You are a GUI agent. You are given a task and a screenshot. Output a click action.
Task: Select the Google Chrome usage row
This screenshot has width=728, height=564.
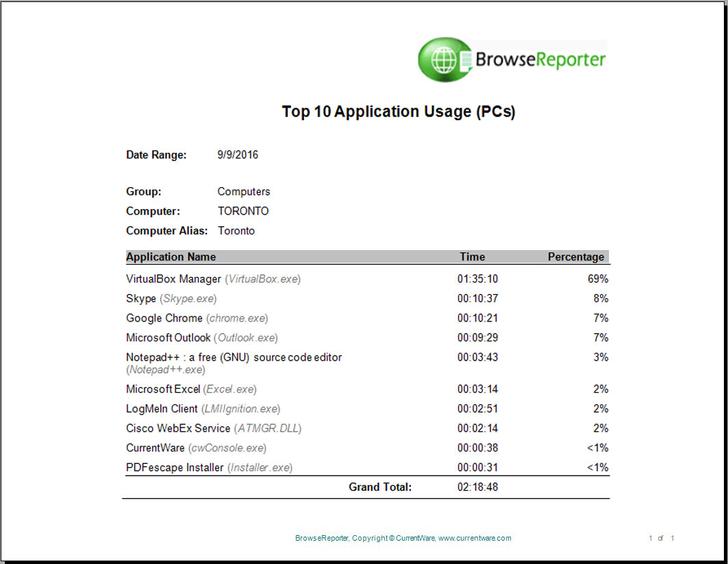197,319
